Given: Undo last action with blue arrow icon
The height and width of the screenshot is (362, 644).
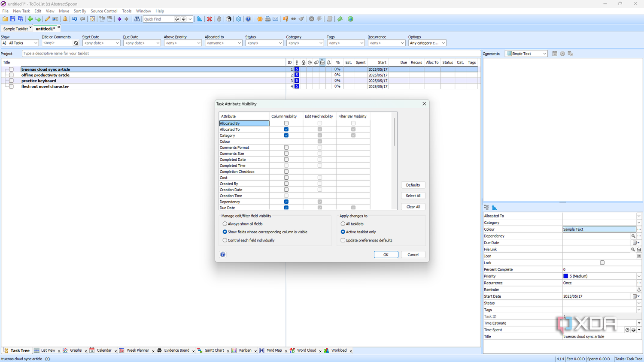Looking at the screenshot, I should [x=75, y=19].
